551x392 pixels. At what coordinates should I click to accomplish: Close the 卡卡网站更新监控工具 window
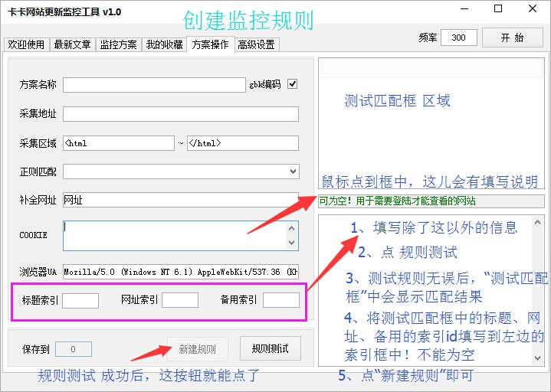click(x=533, y=9)
